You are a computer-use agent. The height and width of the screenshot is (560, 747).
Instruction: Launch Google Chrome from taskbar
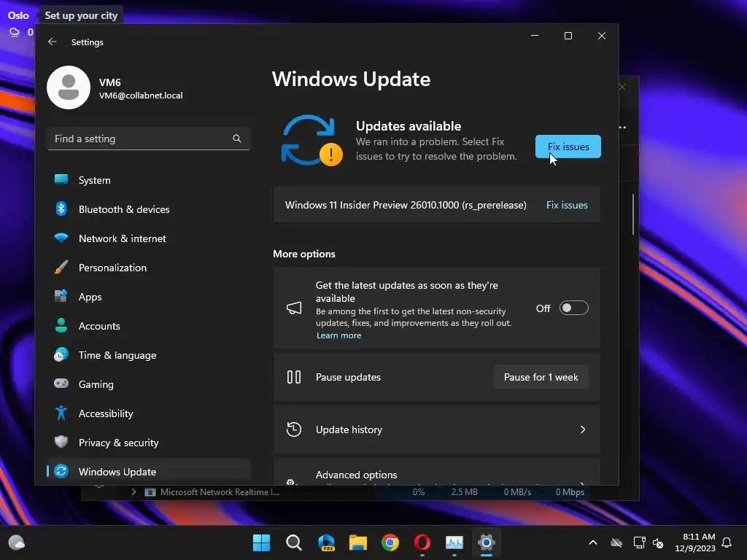[x=390, y=542]
